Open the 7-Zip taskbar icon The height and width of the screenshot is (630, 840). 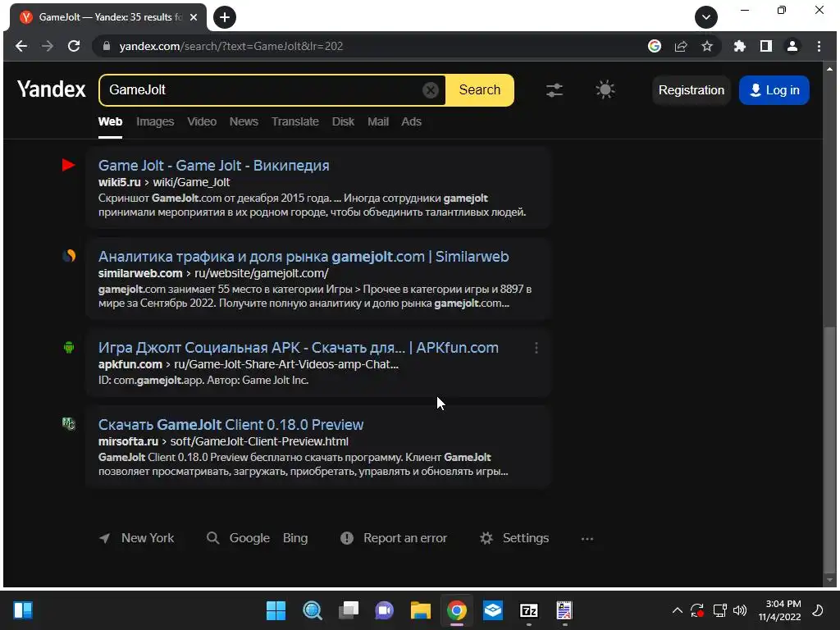click(x=529, y=610)
